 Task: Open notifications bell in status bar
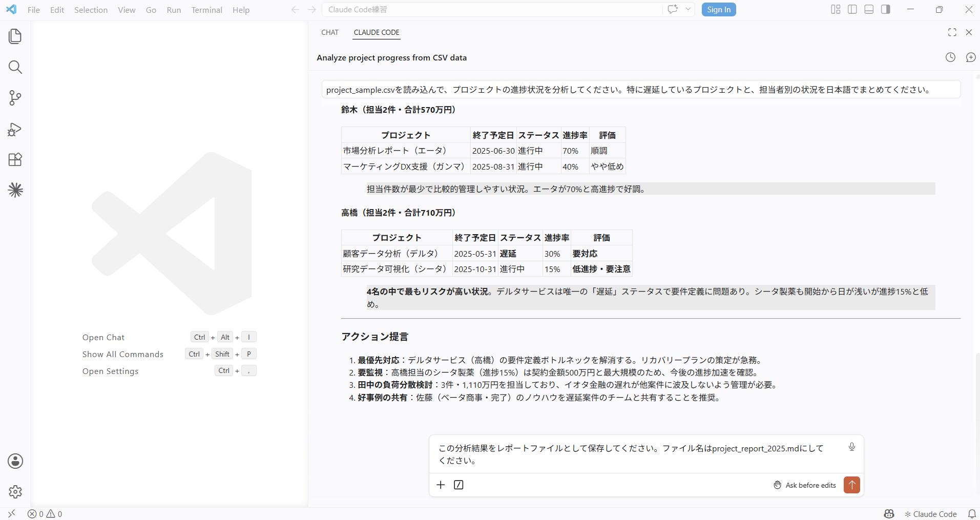(x=972, y=514)
